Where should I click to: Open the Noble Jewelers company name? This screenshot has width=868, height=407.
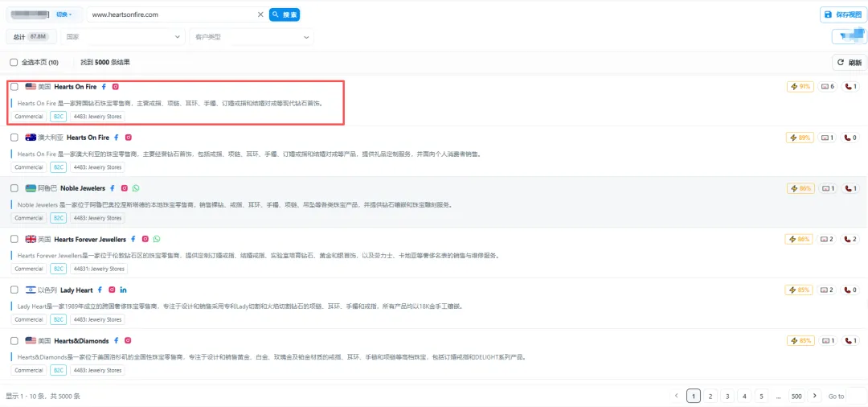coord(83,188)
